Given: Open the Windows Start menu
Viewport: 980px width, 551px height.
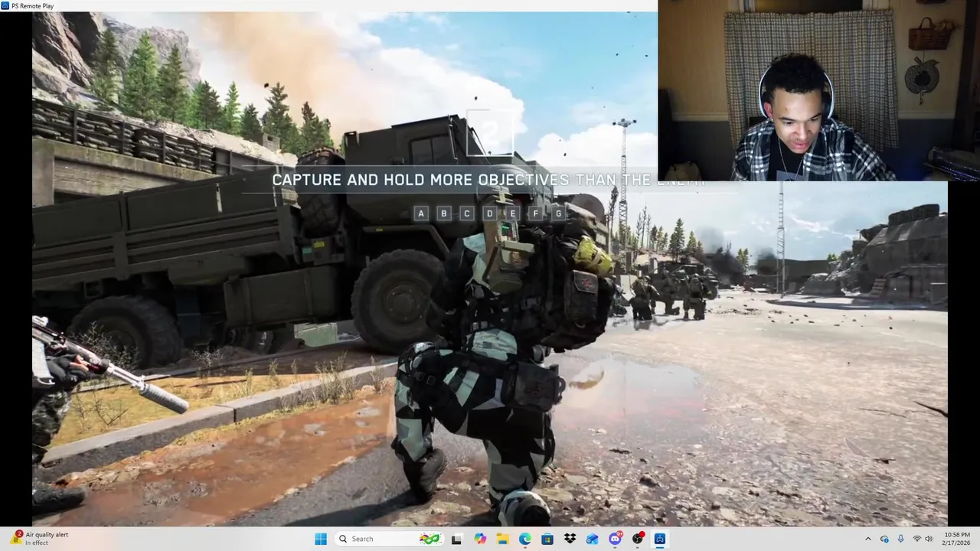Looking at the screenshot, I should (x=321, y=539).
